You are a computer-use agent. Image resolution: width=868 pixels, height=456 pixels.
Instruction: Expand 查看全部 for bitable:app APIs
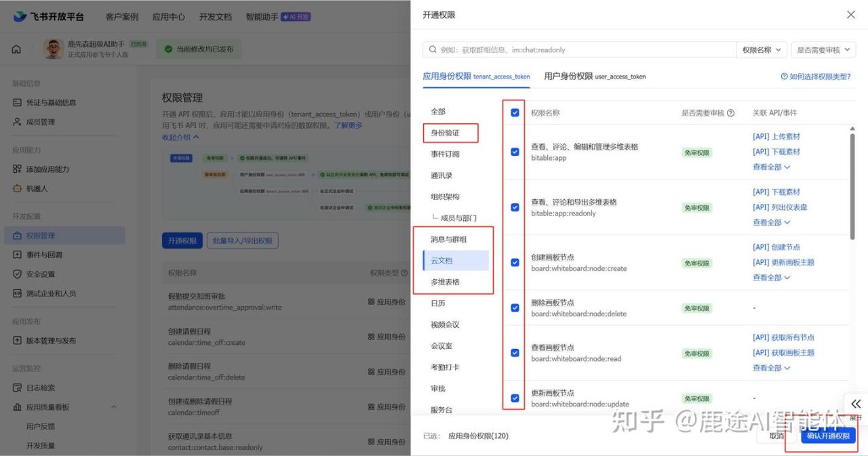pyautogui.click(x=771, y=167)
